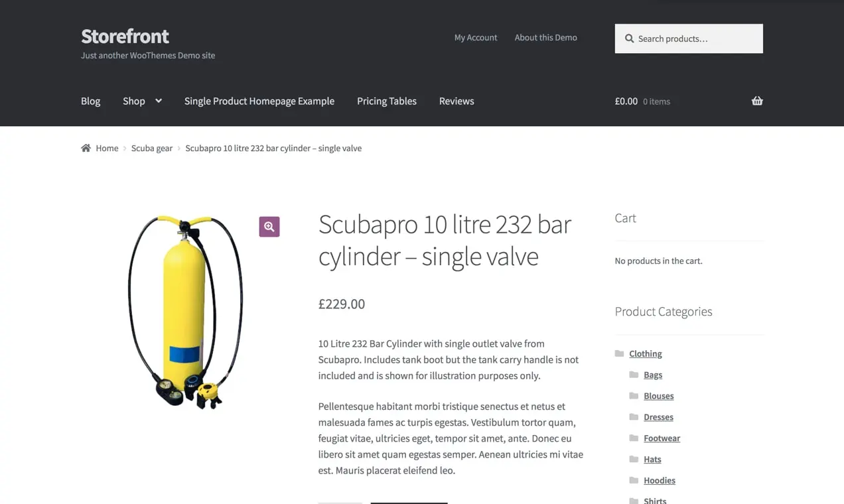
Task: Click the Scuba gear breadcrumb link
Action: (152, 148)
